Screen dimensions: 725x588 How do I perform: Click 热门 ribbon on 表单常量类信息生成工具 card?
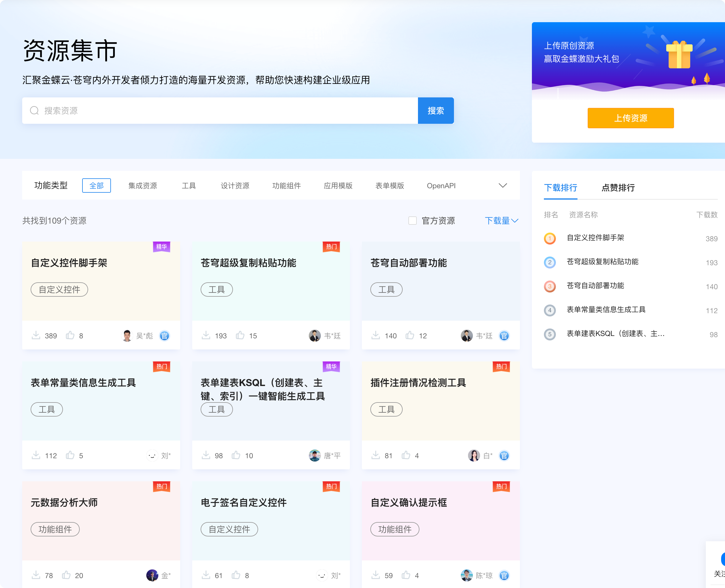pos(162,367)
